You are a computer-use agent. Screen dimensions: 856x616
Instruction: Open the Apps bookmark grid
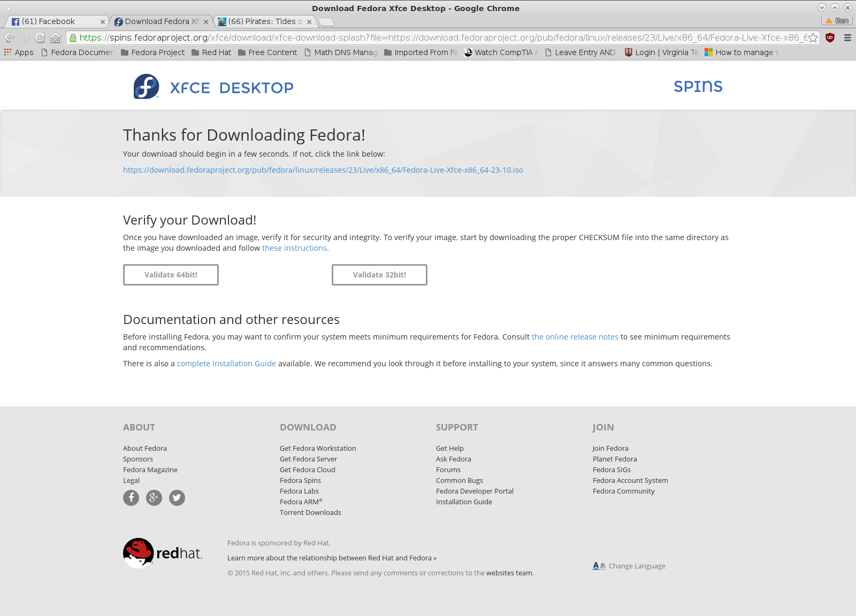(x=19, y=52)
